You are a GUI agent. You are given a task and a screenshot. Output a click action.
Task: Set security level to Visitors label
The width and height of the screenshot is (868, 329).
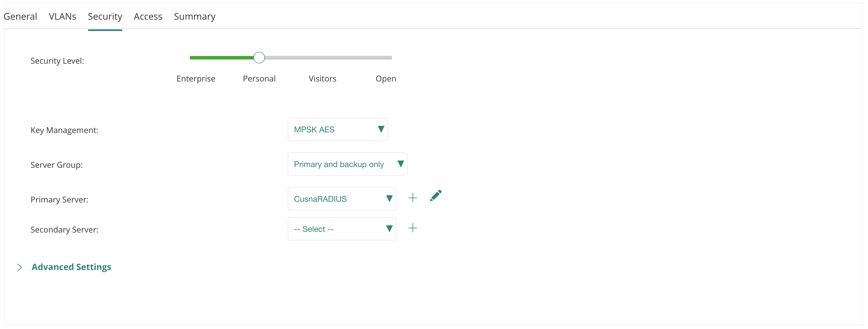point(322,79)
